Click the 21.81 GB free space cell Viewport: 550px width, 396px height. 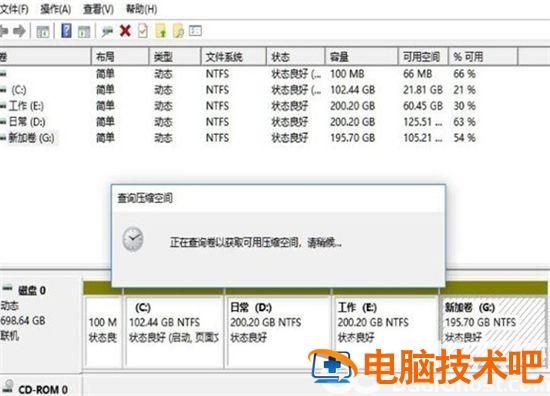click(423, 90)
